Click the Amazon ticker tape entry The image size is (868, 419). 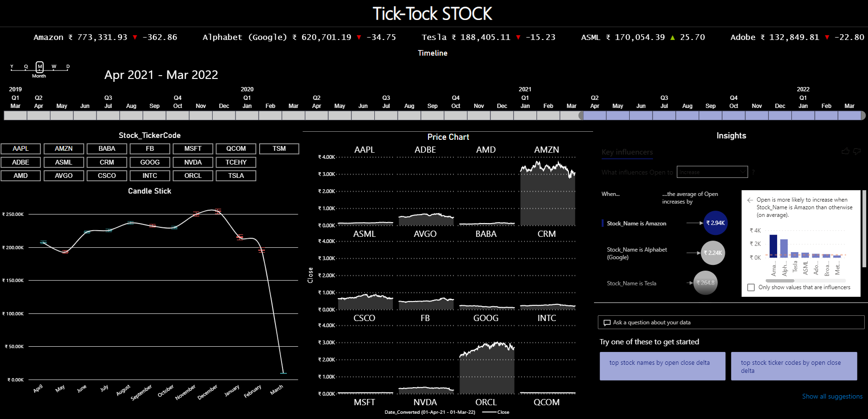click(105, 37)
